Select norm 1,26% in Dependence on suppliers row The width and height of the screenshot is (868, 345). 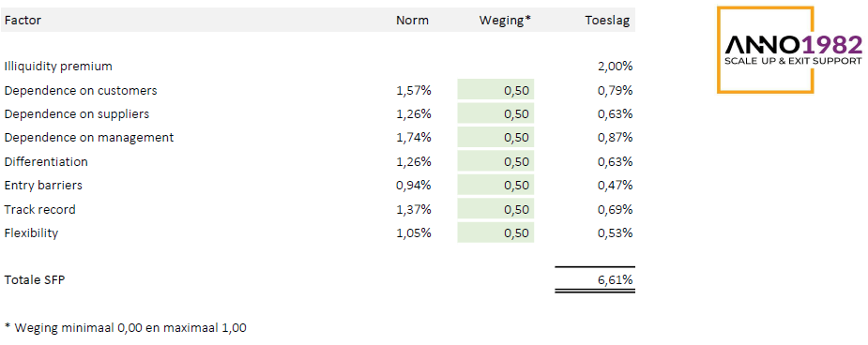coord(414,113)
